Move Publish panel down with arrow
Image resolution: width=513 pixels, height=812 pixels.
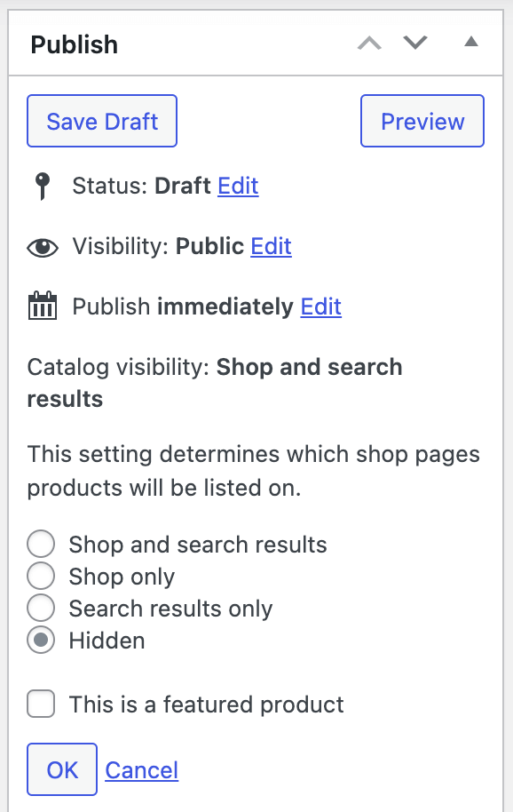pos(415,43)
